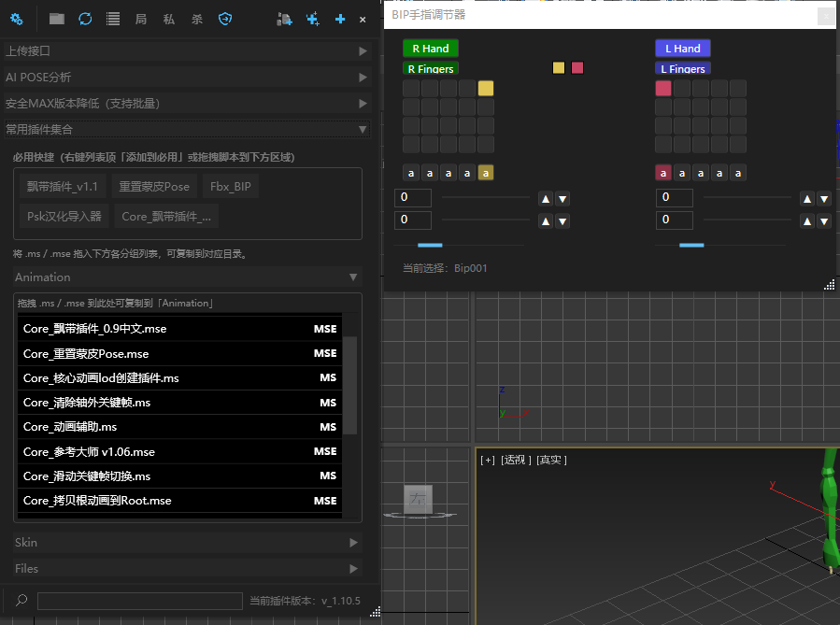Select Core_参考大师 v1.06.mse entry
This screenshot has height=625, width=840.
(x=179, y=451)
